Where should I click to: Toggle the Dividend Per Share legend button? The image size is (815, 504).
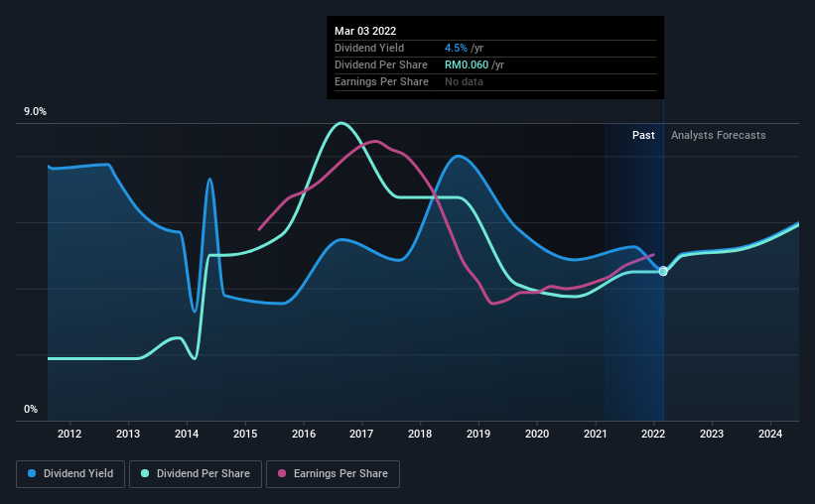[196, 474]
